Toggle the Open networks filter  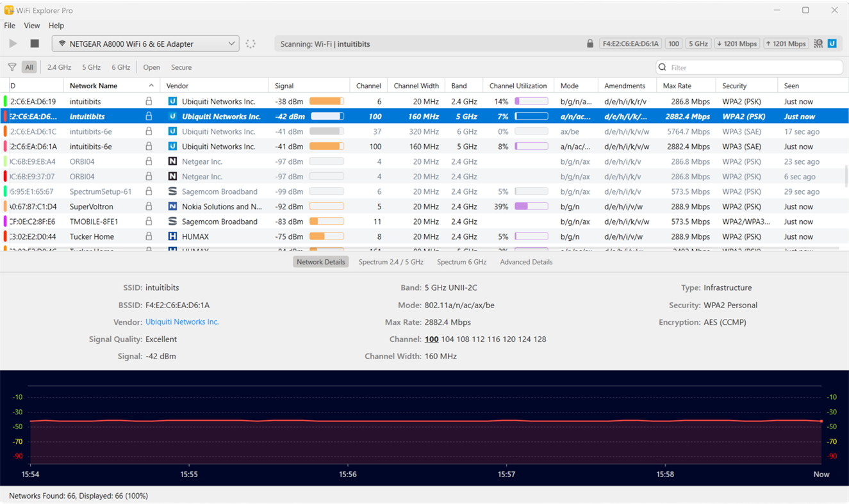(x=151, y=67)
